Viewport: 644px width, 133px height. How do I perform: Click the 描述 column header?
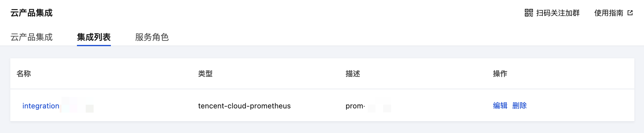pyautogui.click(x=353, y=73)
